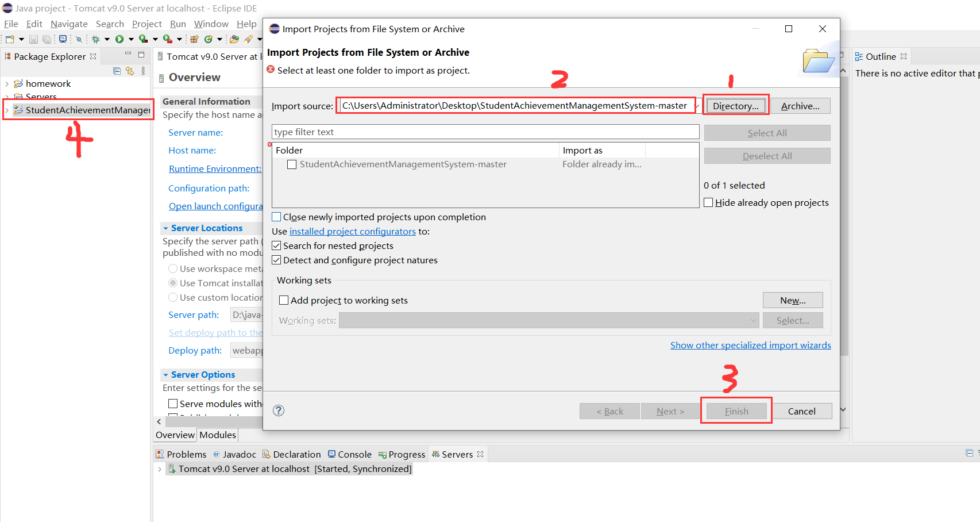Screen dimensions: 980x522
Task: Open installed project configurators link
Action: coord(353,231)
